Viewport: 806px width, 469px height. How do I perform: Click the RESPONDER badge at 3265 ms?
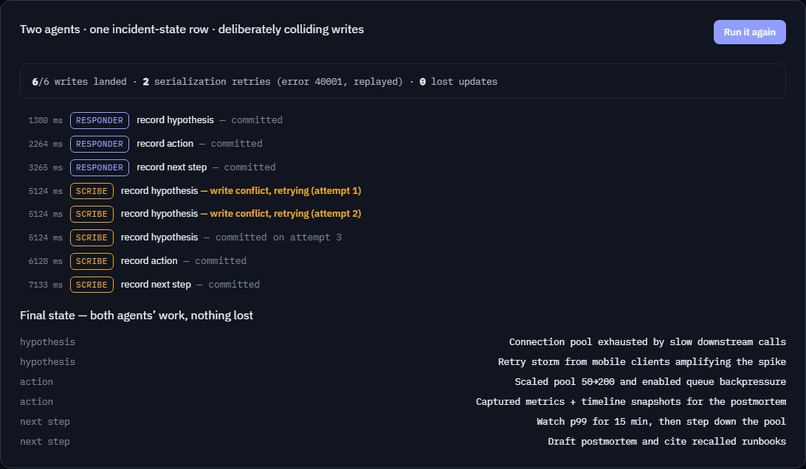[99, 168]
